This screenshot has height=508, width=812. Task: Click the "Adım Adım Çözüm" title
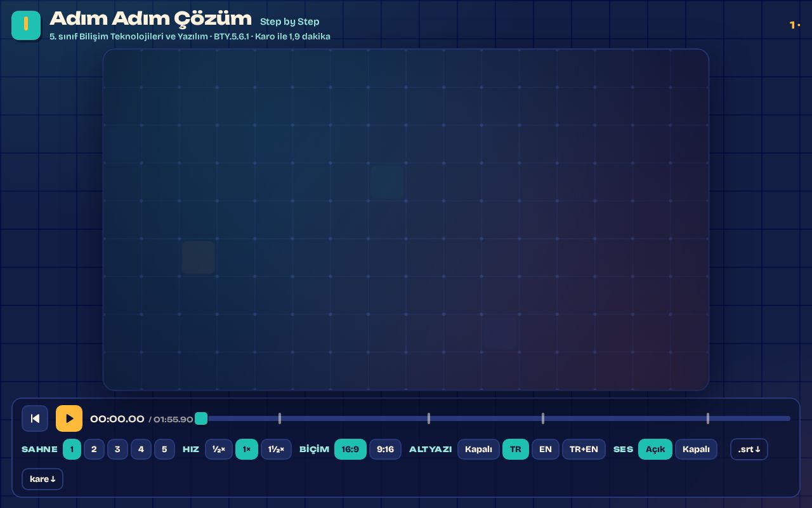(x=151, y=19)
